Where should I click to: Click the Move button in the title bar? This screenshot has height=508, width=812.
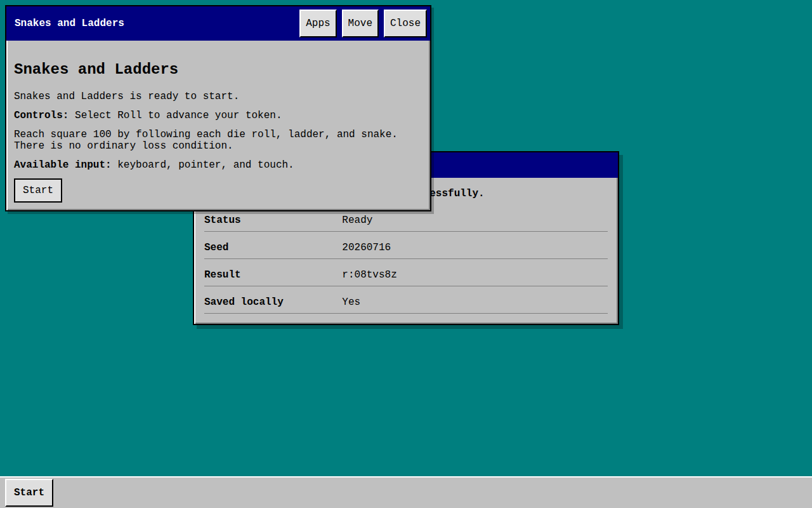[360, 23]
